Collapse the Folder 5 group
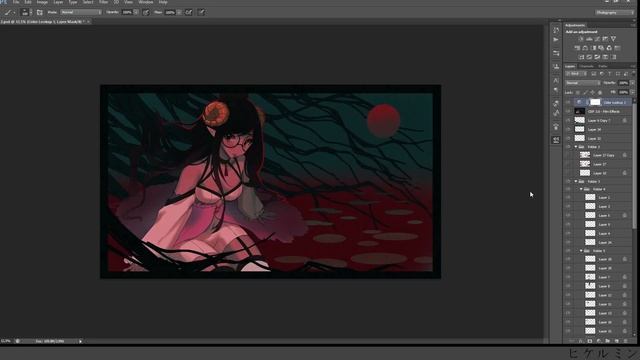Viewport: 640px width, 360px height. pyautogui.click(x=581, y=251)
